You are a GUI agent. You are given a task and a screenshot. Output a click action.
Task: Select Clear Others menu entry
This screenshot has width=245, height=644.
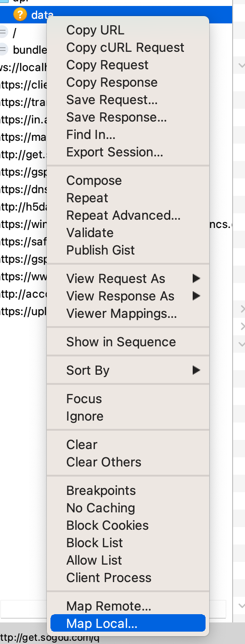tap(104, 462)
